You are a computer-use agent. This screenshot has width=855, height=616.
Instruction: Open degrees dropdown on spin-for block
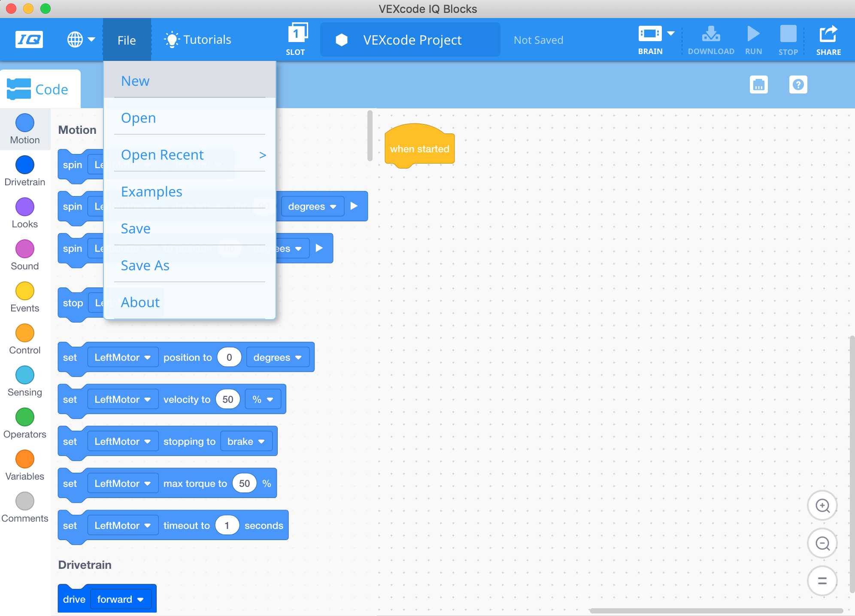click(312, 206)
